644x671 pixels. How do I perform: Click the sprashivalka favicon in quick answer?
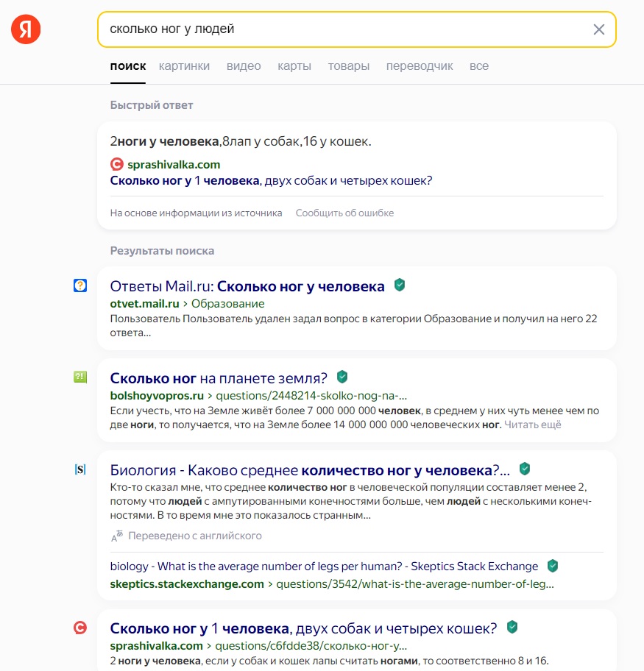117,165
